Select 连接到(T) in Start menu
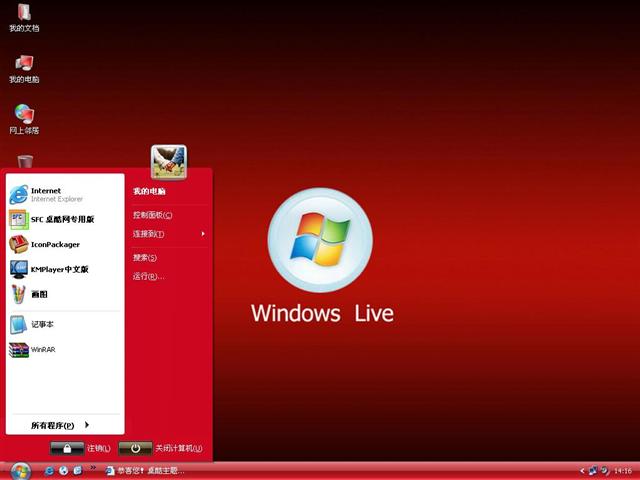The height and width of the screenshot is (480, 640). [149, 234]
